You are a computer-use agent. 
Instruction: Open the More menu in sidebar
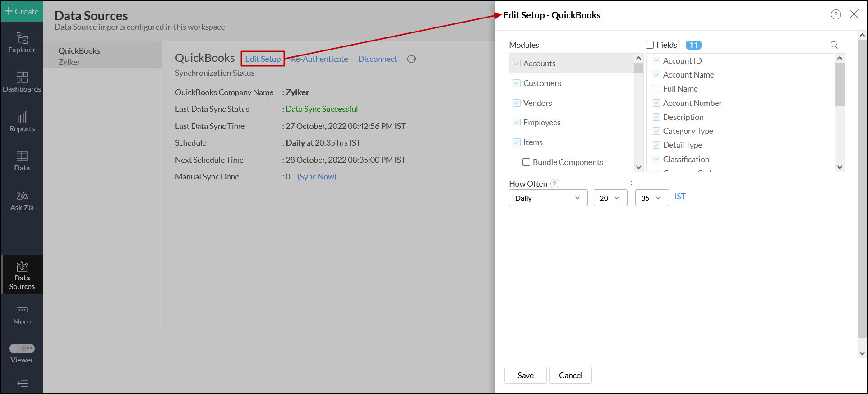tap(22, 315)
